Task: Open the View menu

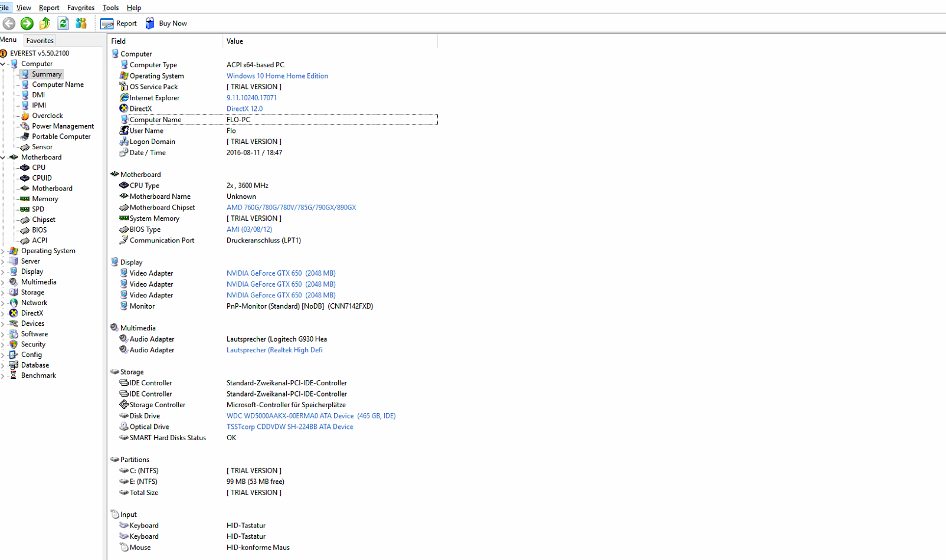Action: pyautogui.click(x=24, y=8)
